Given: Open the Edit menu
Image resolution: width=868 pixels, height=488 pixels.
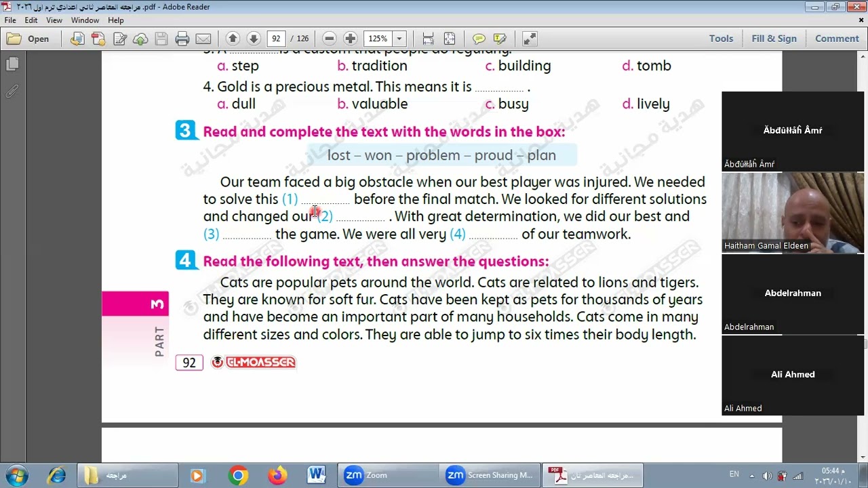Looking at the screenshot, I should (31, 20).
